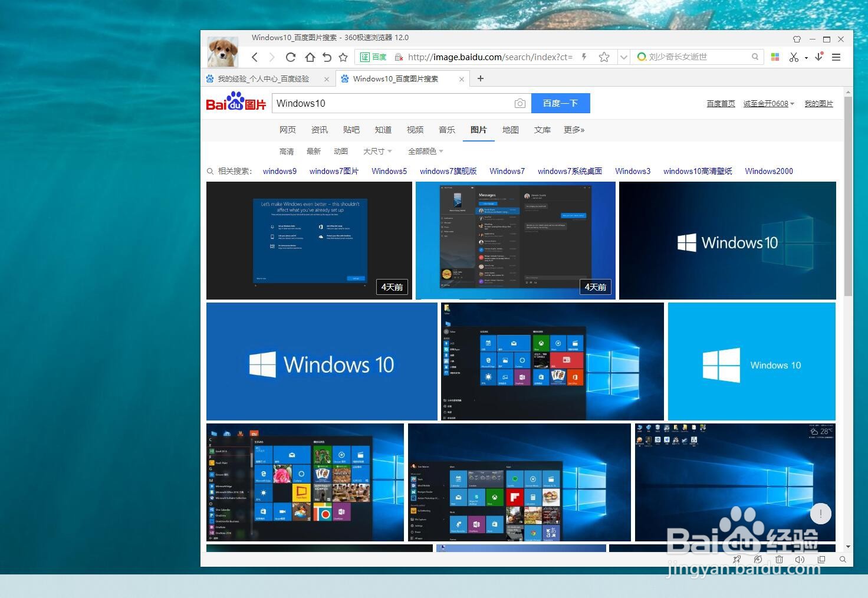The image size is (868, 598).
Task: Close the 我的经验 tab
Action: point(327,79)
